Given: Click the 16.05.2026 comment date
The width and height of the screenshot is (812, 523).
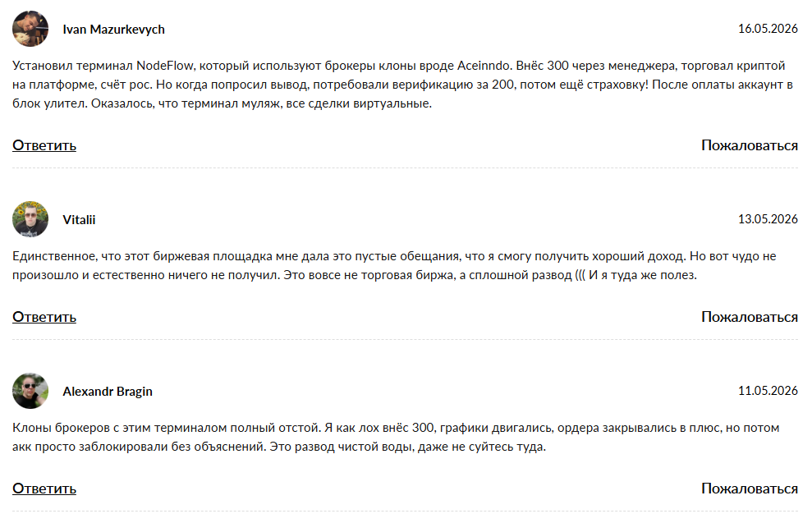Looking at the screenshot, I should coord(768,29).
